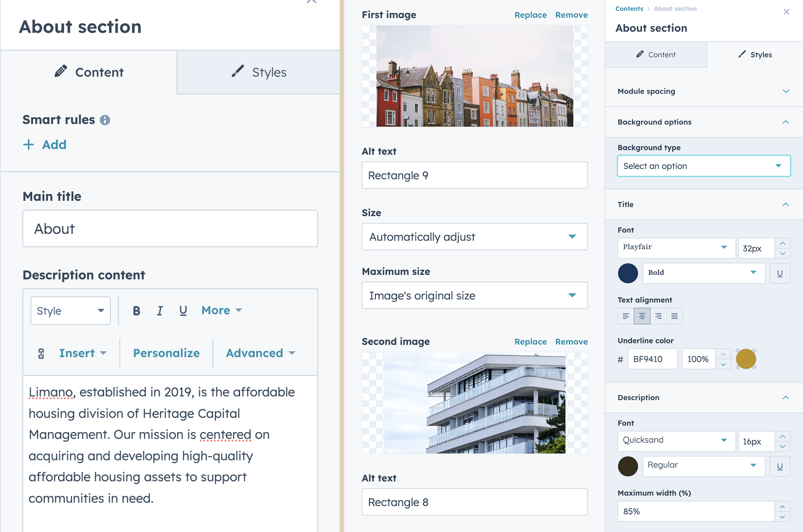Toggle underline in description editor toolbar
This screenshot has width=803, height=532.
point(183,311)
